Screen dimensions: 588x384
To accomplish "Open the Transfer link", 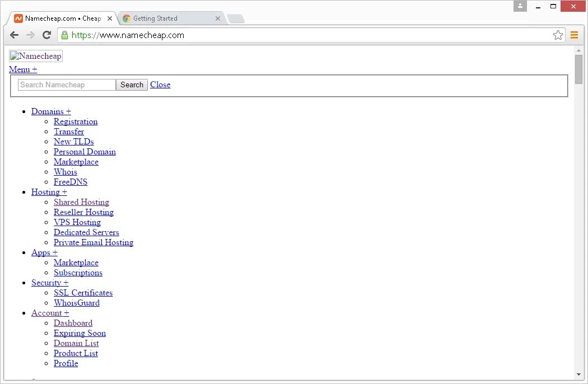I will 69,132.
